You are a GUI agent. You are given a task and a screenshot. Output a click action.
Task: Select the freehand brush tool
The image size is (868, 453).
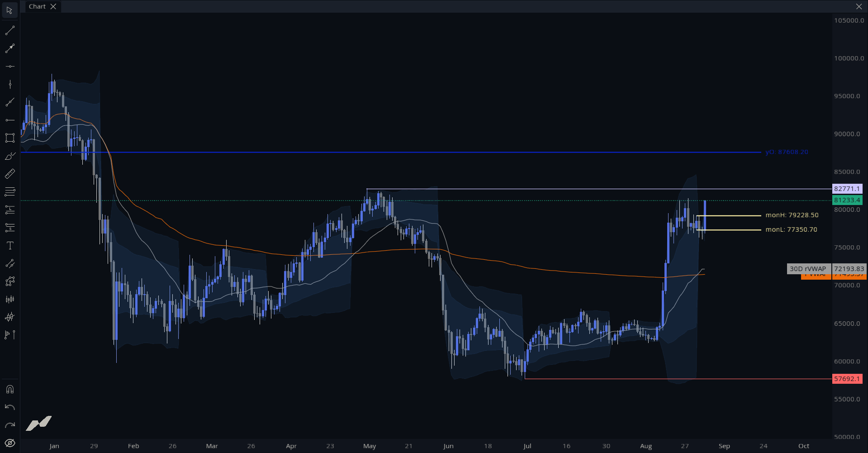point(9,156)
